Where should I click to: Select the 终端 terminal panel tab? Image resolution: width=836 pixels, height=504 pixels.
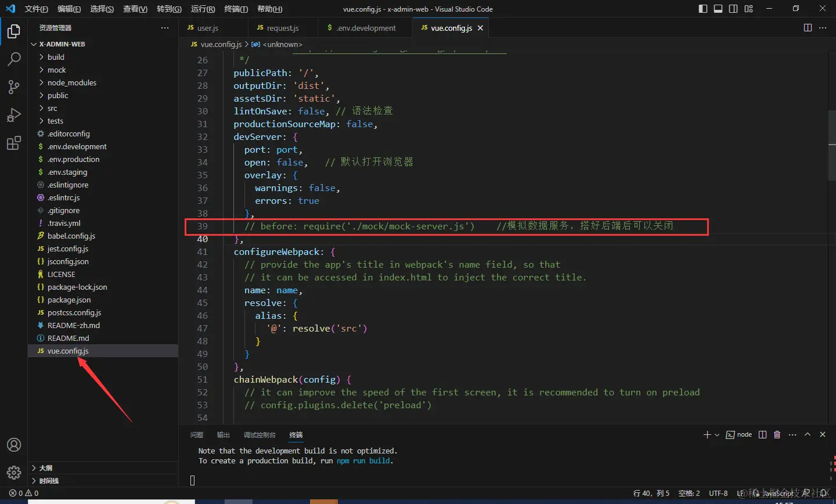click(x=296, y=435)
